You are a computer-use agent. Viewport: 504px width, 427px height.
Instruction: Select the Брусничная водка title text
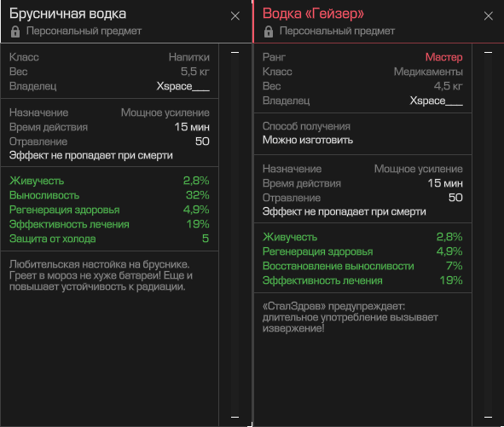pos(68,14)
